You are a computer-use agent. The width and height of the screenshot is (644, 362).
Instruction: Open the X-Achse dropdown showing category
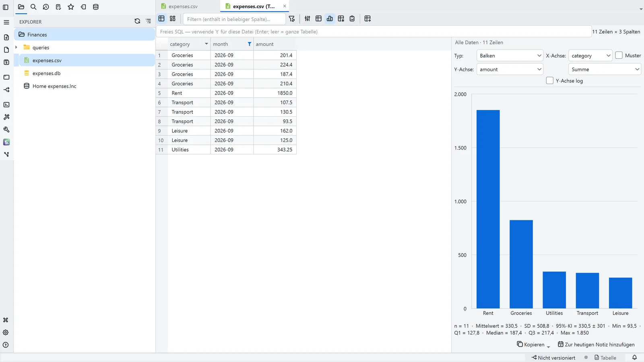point(590,56)
